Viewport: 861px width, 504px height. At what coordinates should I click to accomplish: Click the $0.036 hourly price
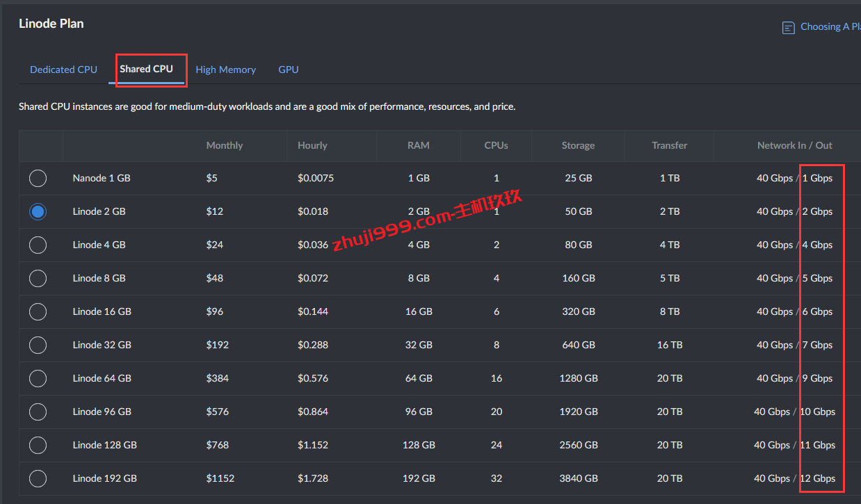coord(313,245)
